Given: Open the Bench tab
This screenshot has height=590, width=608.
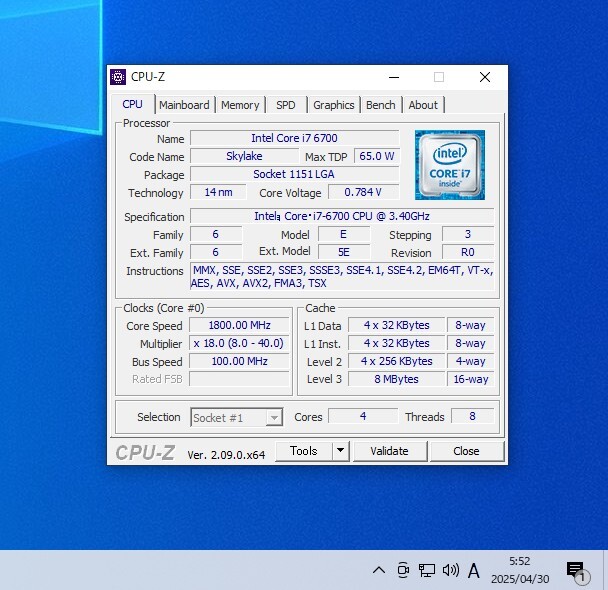Looking at the screenshot, I should (381, 105).
